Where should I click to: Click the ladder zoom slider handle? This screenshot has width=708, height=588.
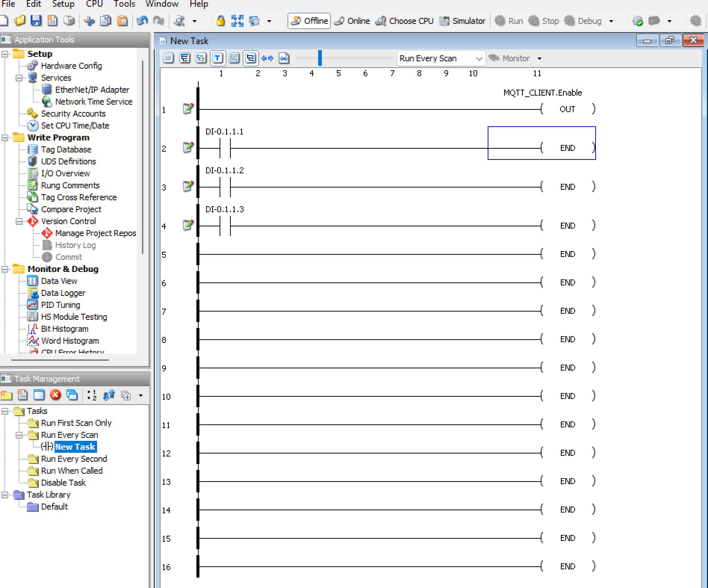point(320,58)
